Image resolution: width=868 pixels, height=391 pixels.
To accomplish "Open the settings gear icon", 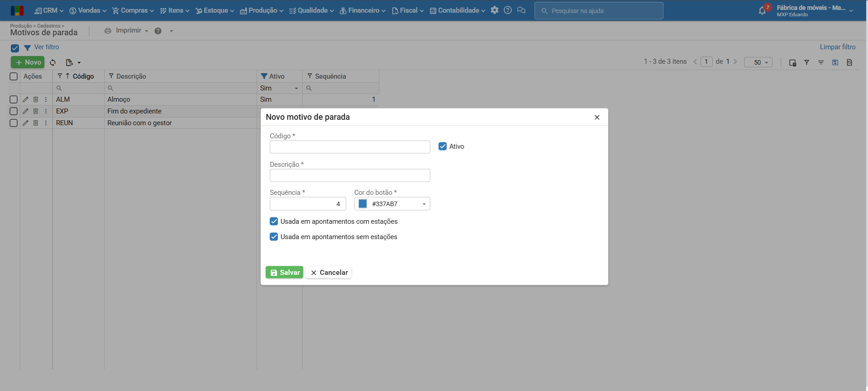I will click(x=495, y=10).
